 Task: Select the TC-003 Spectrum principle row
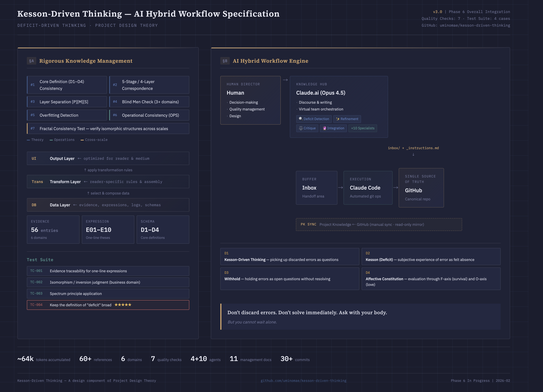(108, 294)
